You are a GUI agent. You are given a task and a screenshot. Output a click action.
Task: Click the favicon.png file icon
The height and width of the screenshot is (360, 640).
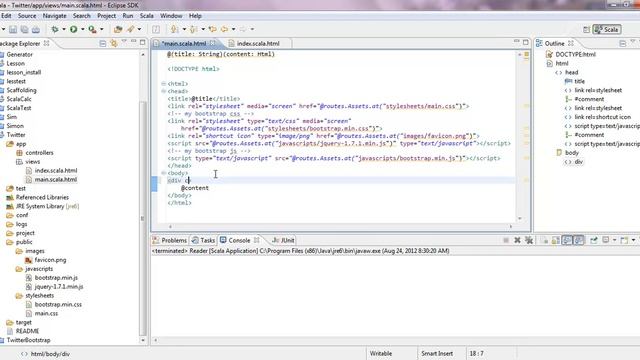click(x=29, y=260)
